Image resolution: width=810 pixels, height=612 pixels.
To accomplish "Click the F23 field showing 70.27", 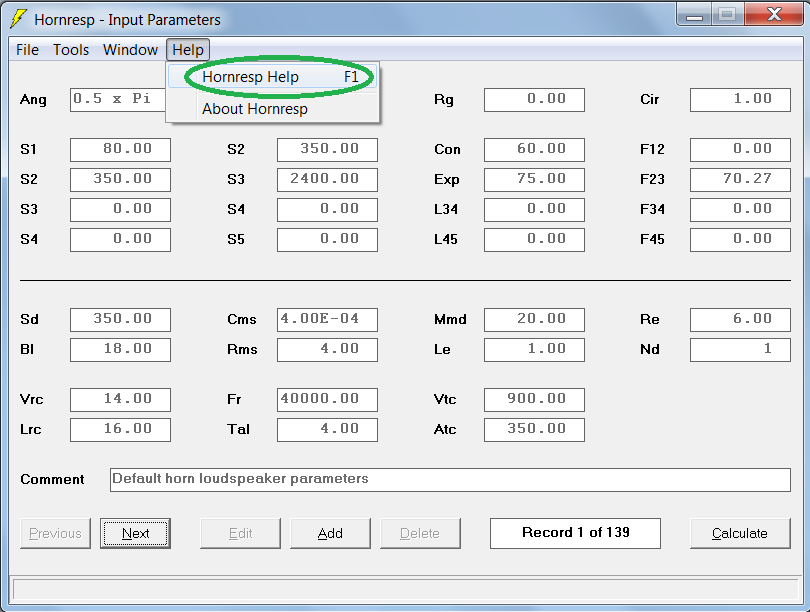I will pos(740,180).
